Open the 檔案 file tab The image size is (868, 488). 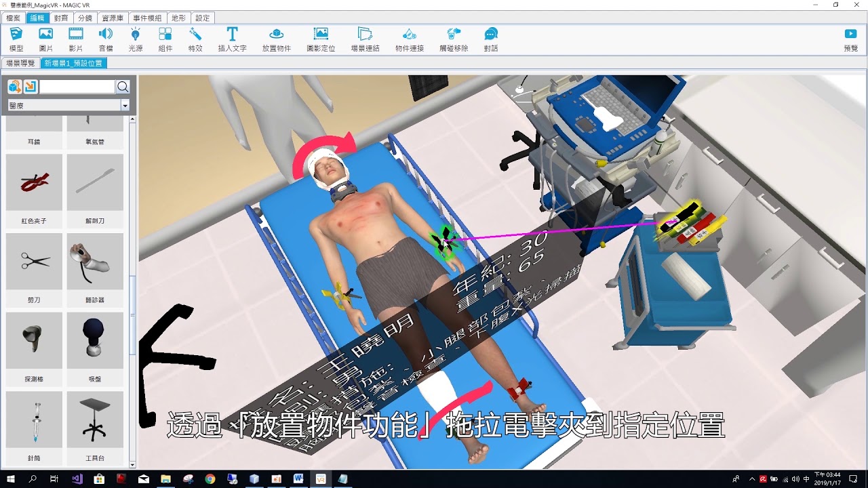tap(13, 18)
